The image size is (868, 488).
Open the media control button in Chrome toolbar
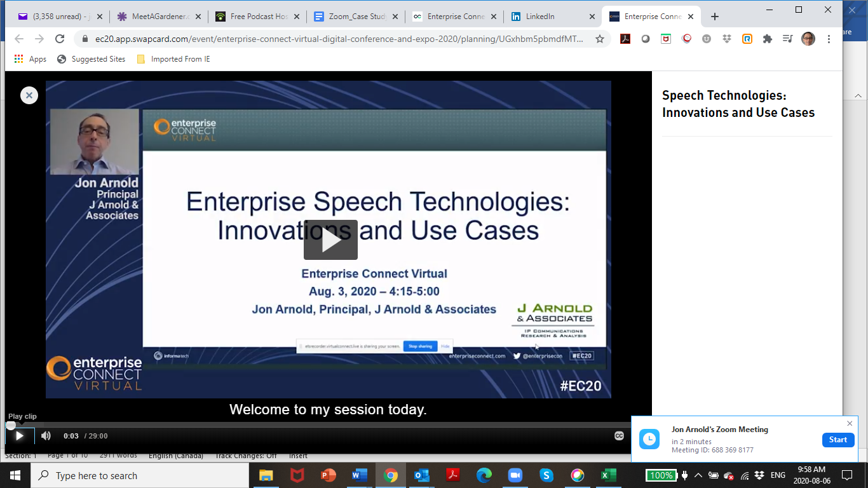click(x=788, y=39)
